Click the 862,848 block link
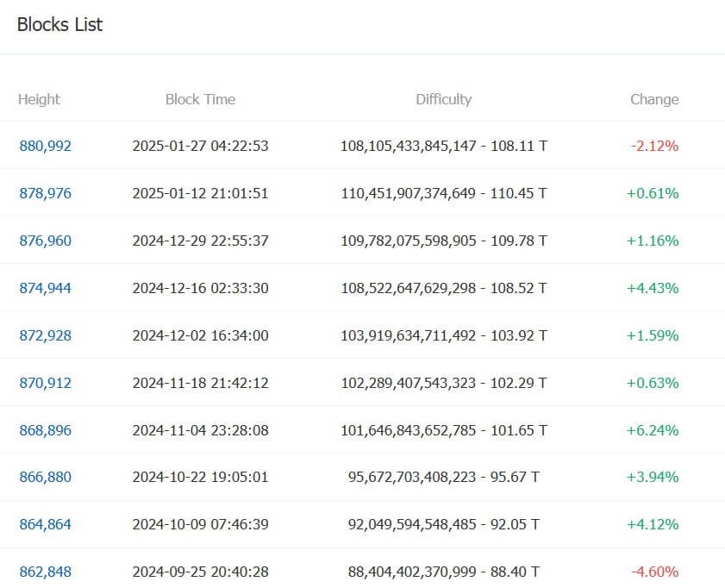The height and width of the screenshot is (588, 725). 45,572
